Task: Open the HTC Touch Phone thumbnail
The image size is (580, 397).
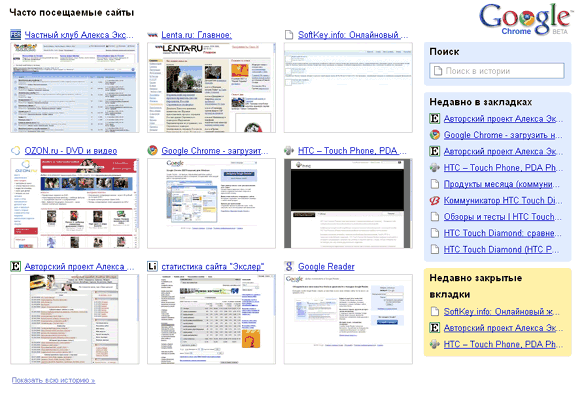Action: coord(348,203)
